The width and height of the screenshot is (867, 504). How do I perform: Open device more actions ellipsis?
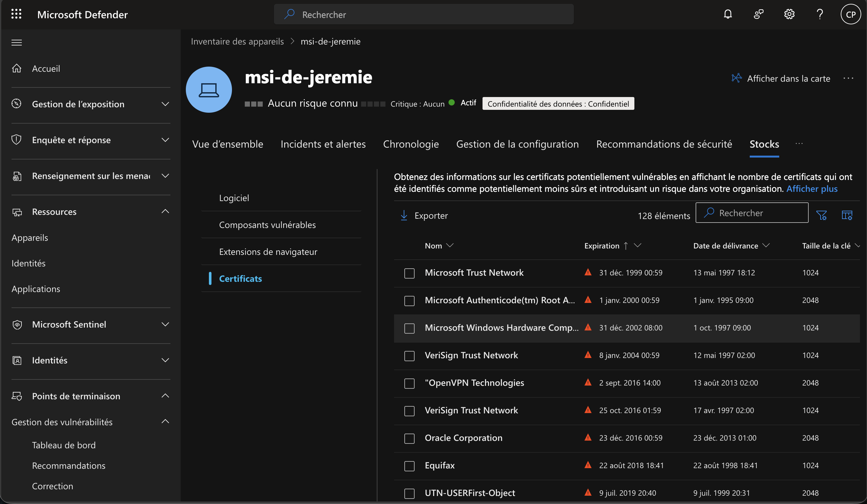848,78
